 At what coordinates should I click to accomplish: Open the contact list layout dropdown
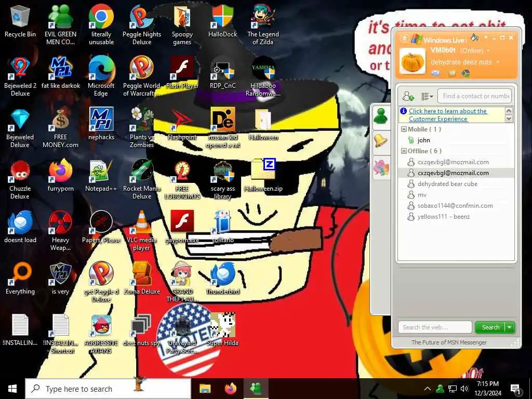427,96
